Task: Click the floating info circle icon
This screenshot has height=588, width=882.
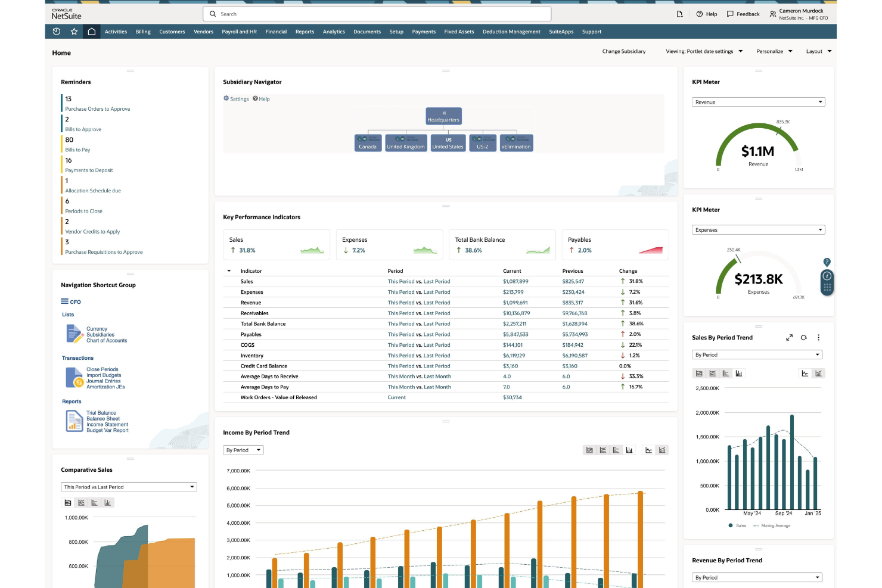Action: [x=827, y=276]
